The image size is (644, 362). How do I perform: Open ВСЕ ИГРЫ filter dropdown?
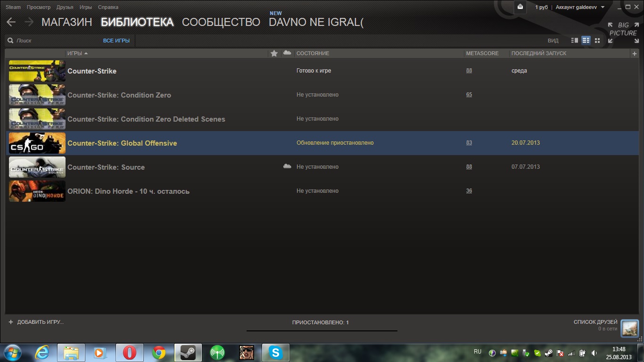pyautogui.click(x=116, y=41)
